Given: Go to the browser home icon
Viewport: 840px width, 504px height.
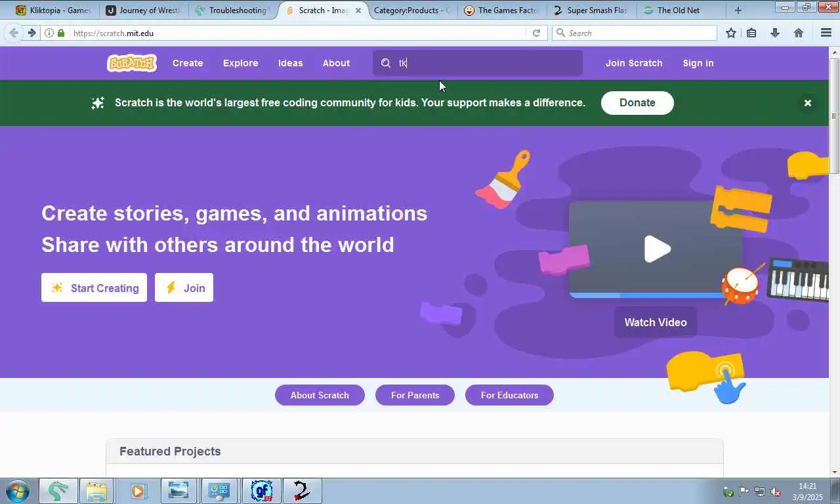Looking at the screenshot, I should pyautogui.click(x=799, y=33).
